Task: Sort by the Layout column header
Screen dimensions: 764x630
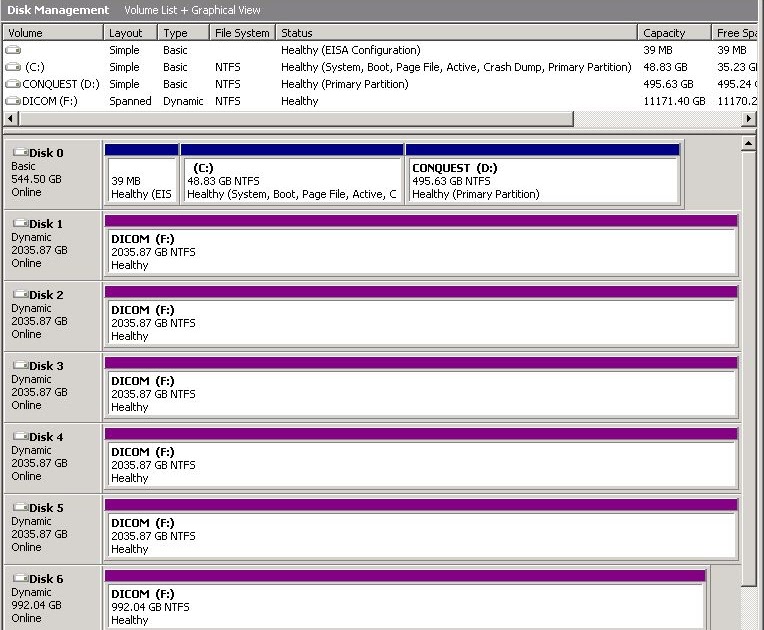Action: coord(130,33)
